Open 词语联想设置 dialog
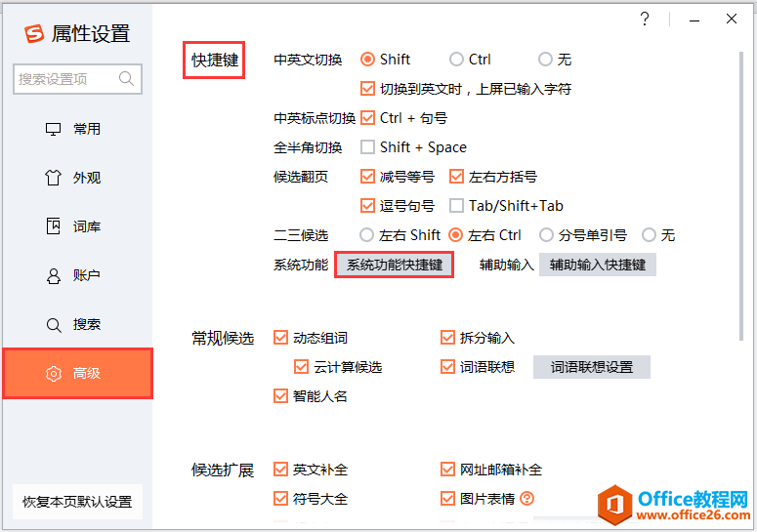This screenshot has width=757, height=532. 592,367
